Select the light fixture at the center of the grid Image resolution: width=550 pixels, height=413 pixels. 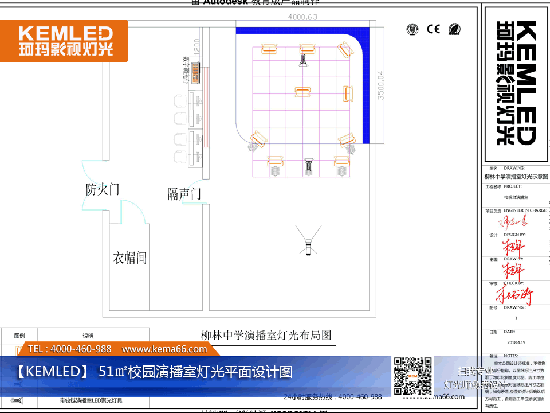[303, 92]
